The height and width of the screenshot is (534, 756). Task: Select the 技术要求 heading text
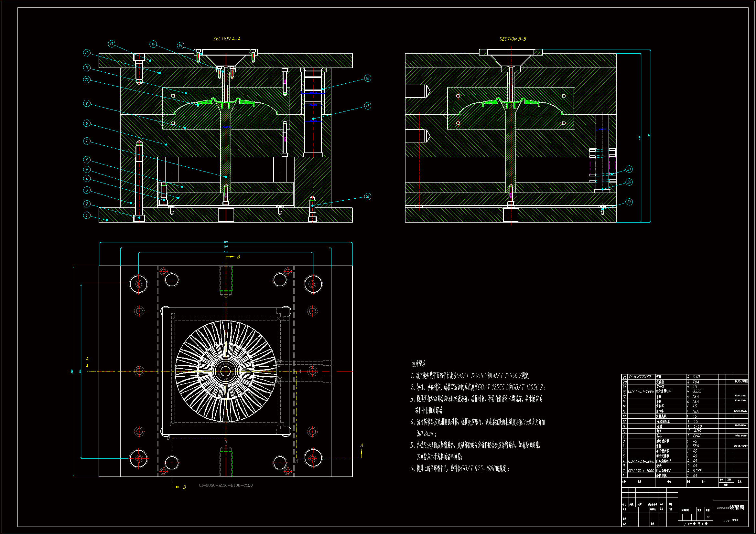click(x=418, y=364)
